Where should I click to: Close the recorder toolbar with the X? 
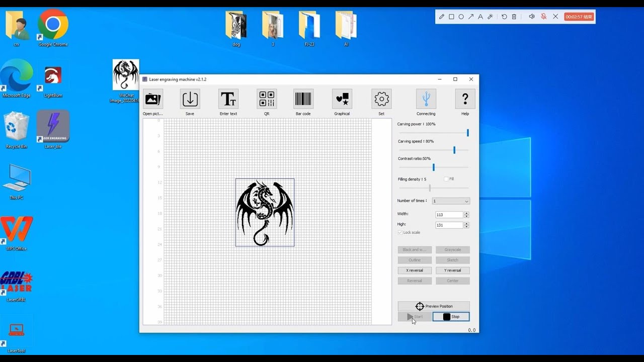(x=555, y=17)
